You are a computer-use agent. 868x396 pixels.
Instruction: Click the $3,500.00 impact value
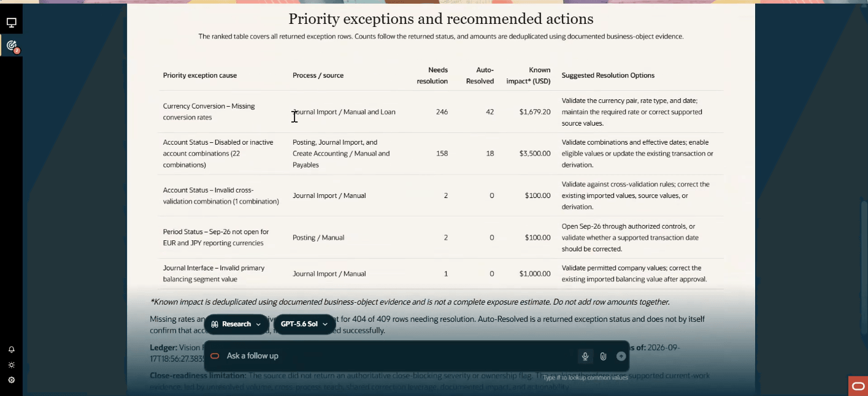(x=535, y=154)
